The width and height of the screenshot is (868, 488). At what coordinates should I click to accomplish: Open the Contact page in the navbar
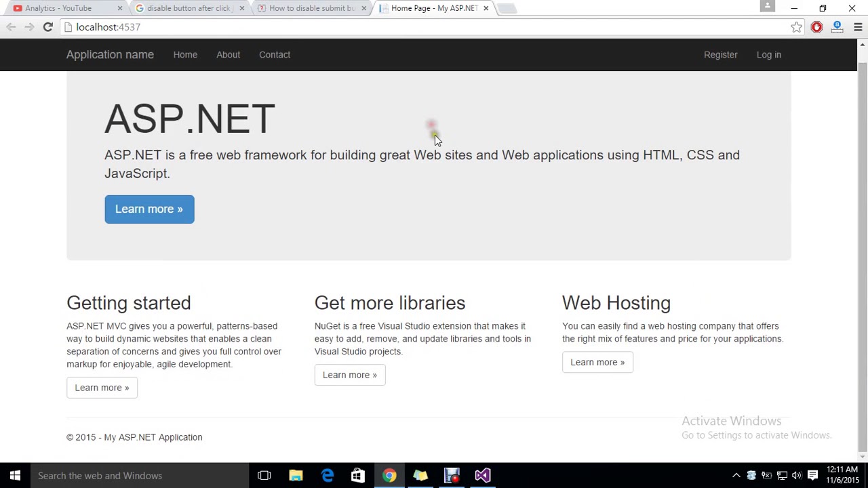click(x=275, y=55)
